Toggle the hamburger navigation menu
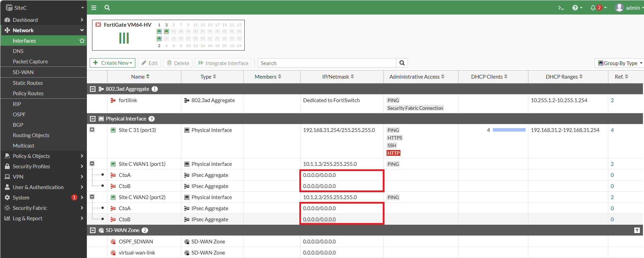Screen dimensions: 644x258 94,8
